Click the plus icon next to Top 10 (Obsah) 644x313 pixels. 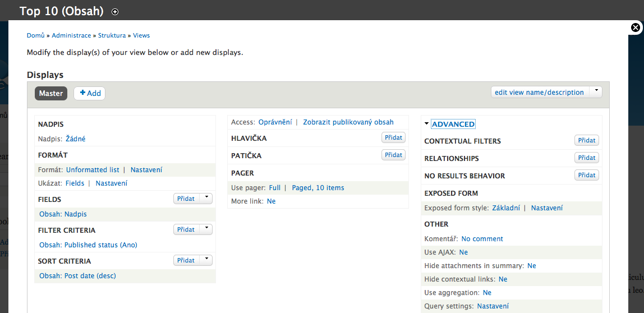pyautogui.click(x=115, y=12)
